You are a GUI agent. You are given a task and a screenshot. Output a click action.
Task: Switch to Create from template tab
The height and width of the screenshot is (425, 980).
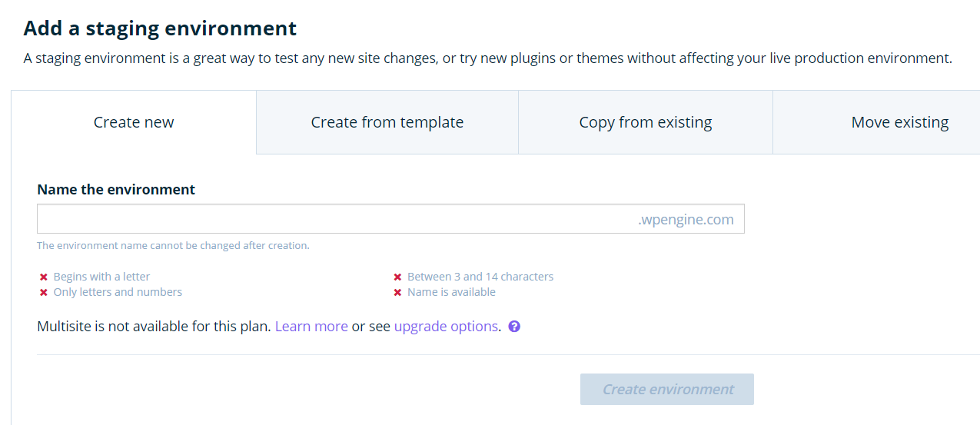(387, 122)
